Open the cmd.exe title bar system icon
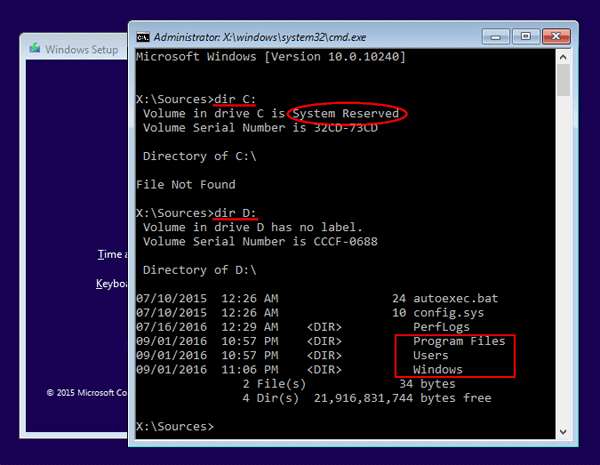Viewport: 600px width, 465px height. tap(142, 36)
